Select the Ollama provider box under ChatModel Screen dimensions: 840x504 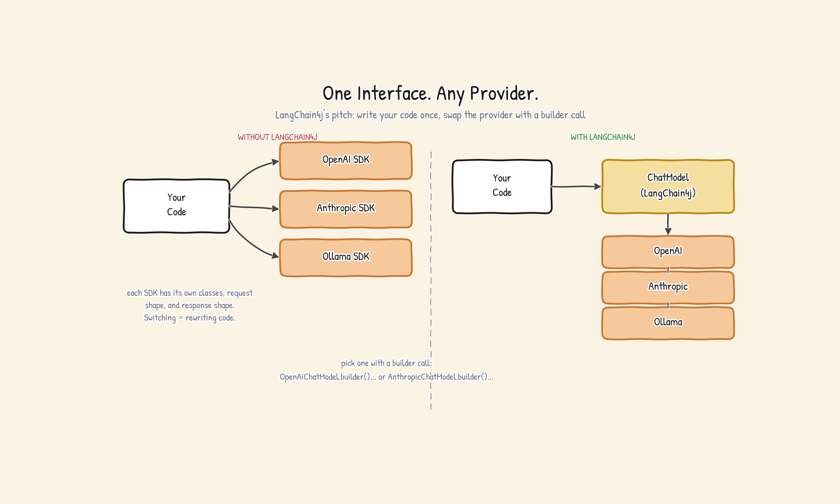pyautogui.click(x=668, y=323)
